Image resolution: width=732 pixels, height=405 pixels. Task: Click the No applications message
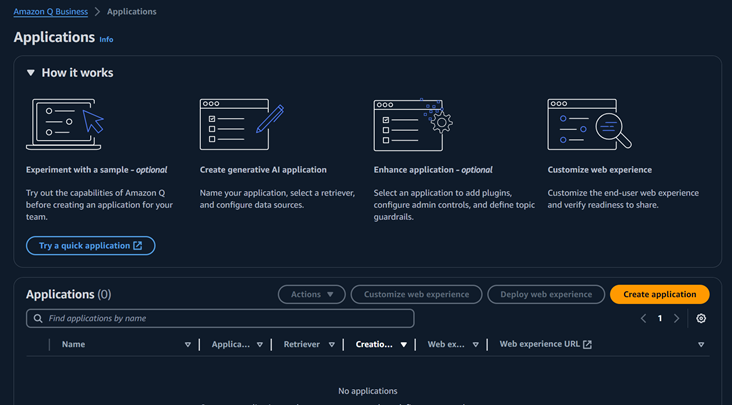tap(368, 391)
